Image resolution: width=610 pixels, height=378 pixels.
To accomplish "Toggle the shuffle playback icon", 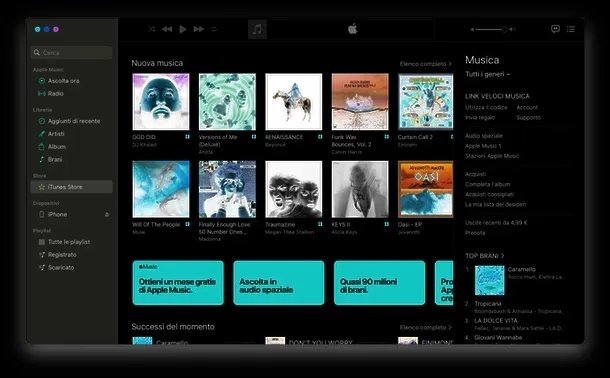I will (x=152, y=29).
